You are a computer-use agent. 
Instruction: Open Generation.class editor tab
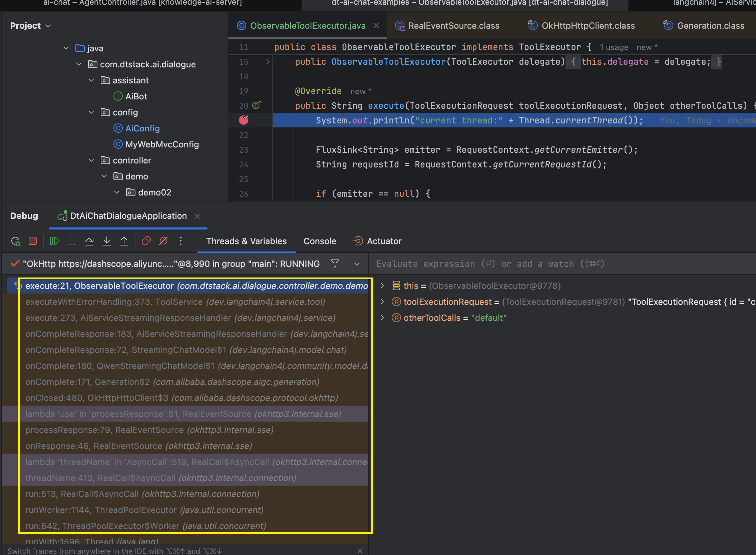pos(704,26)
